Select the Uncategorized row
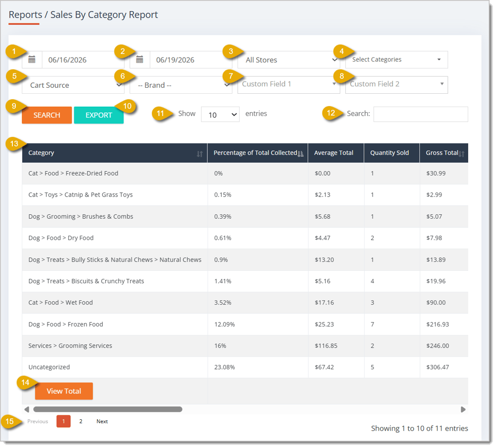496x448 pixels. click(x=245, y=367)
